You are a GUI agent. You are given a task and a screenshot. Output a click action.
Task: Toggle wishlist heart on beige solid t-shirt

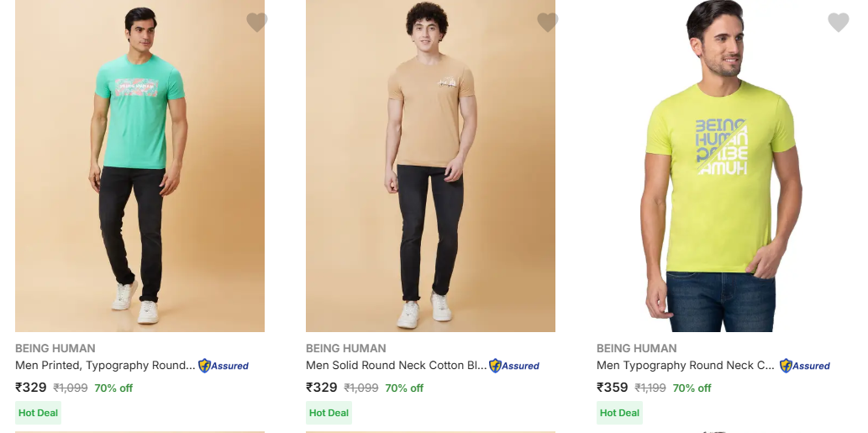point(548,23)
